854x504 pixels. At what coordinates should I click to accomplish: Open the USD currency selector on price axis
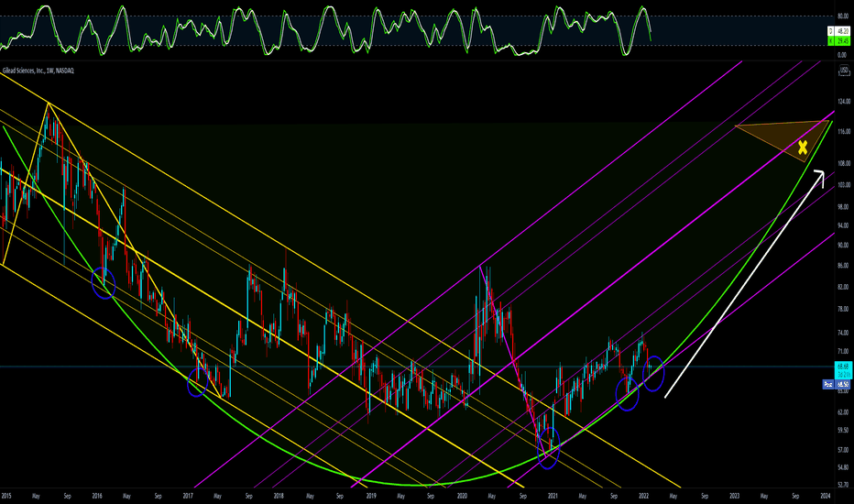pos(844,71)
